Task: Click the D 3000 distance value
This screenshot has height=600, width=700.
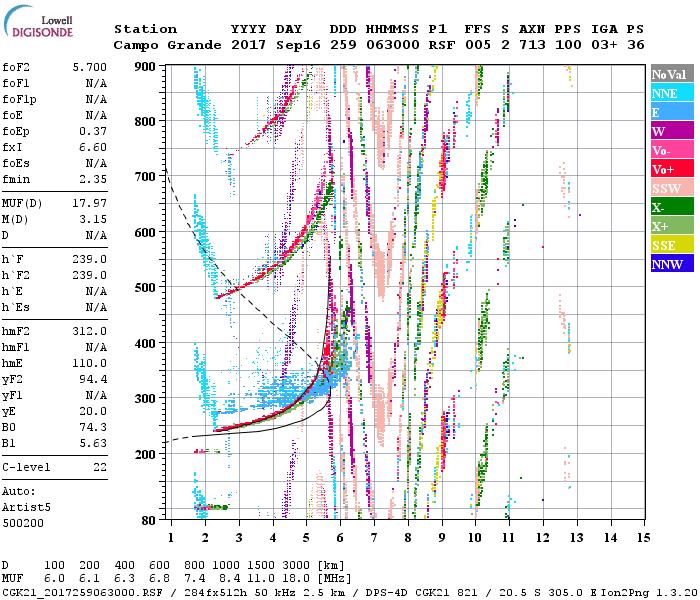Action: click(x=296, y=566)
